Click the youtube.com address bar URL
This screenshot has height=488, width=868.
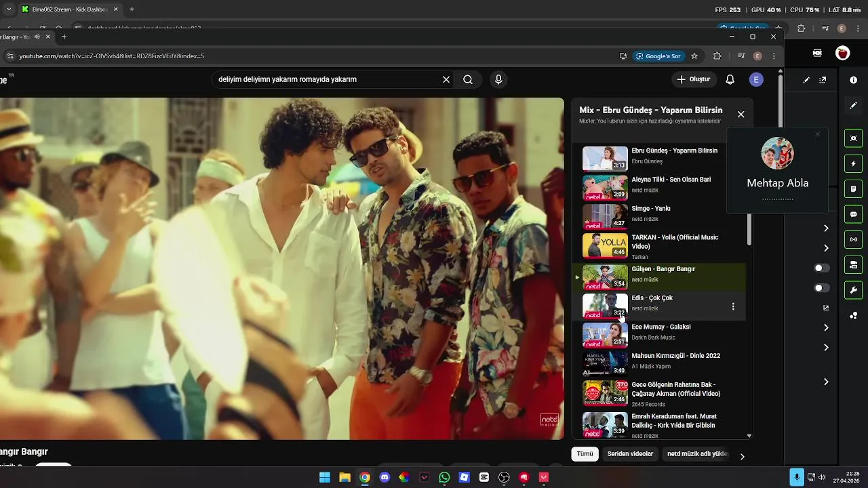click(x=112, y=56)
